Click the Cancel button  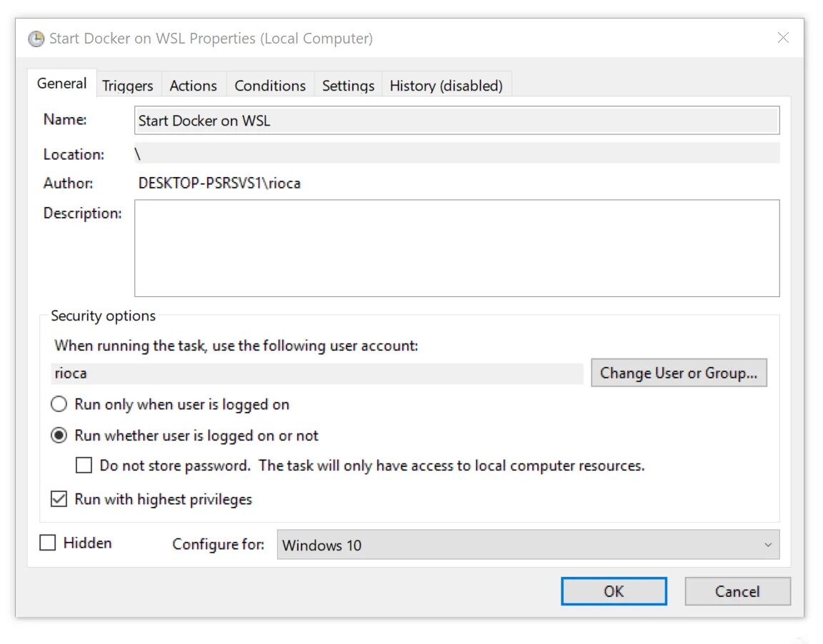[x=737, y=591]
